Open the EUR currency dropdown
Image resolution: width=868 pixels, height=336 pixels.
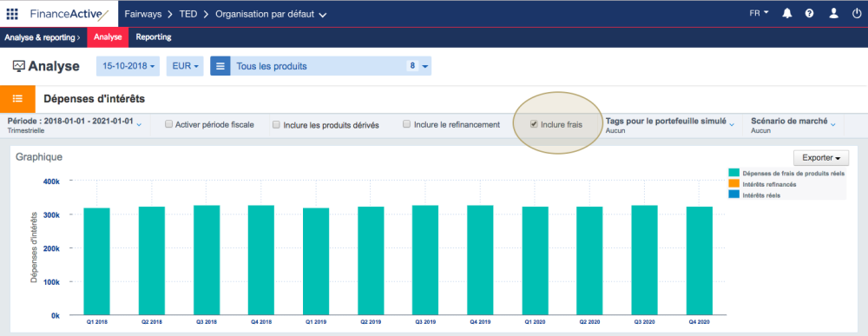pyautogui.click(x=185, y=66)
